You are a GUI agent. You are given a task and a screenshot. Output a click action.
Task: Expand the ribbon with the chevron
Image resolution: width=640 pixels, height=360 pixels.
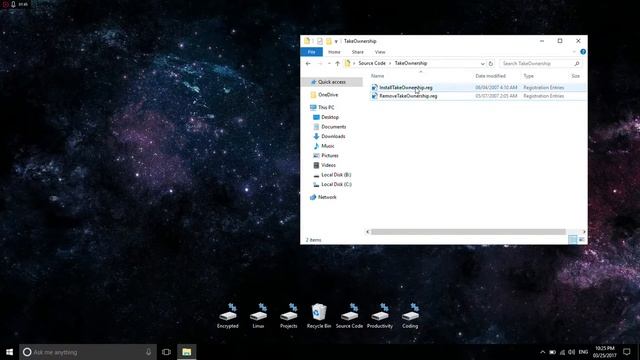574,52
